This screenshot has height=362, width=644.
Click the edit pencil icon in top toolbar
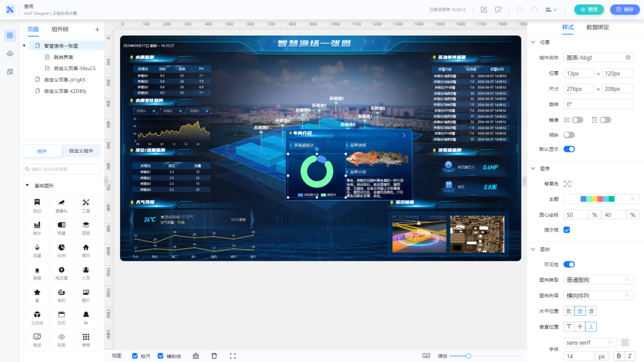click(x=484, y=10)
